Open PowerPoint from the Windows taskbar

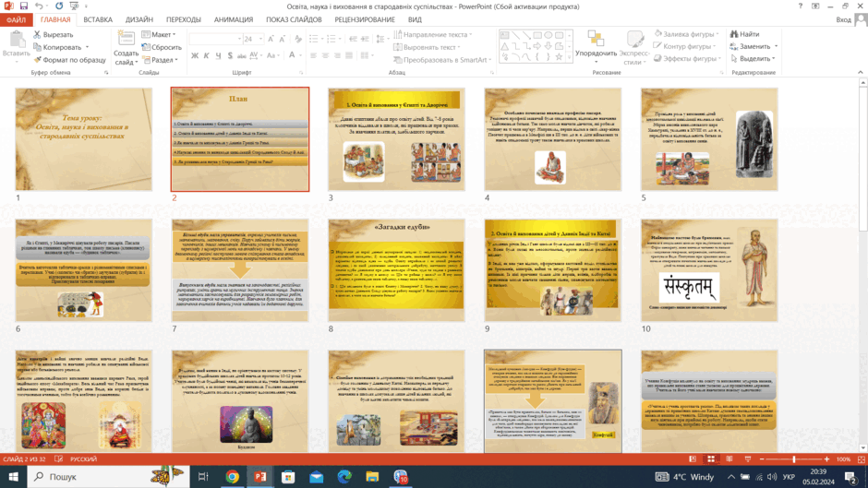point(260,476)
